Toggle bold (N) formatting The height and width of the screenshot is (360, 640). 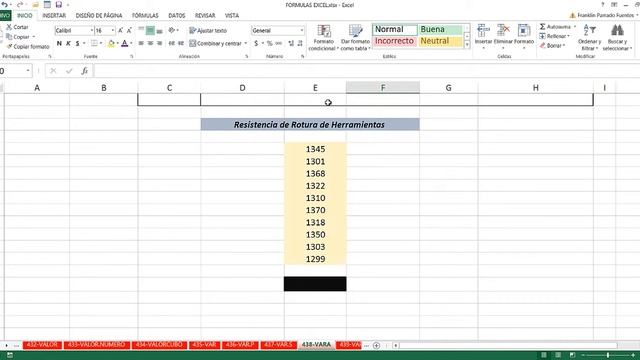coord(59,43)
